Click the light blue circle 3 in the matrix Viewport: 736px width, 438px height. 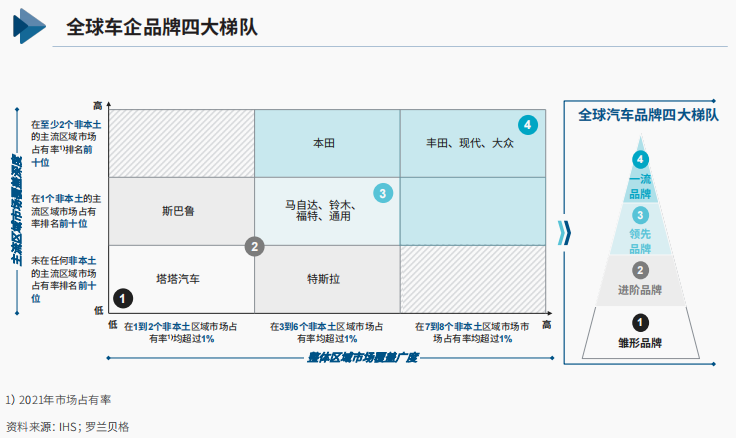[x=383, y=193]
